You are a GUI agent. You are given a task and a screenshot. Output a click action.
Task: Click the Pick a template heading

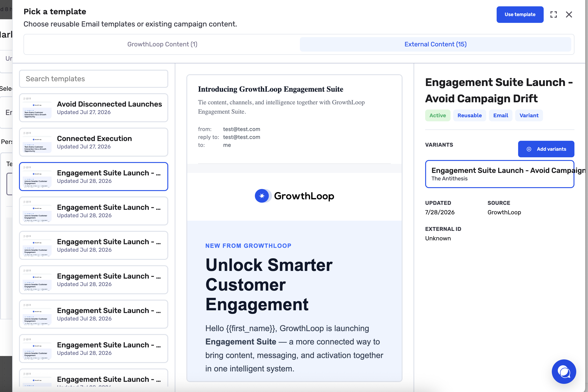(55, 12)
